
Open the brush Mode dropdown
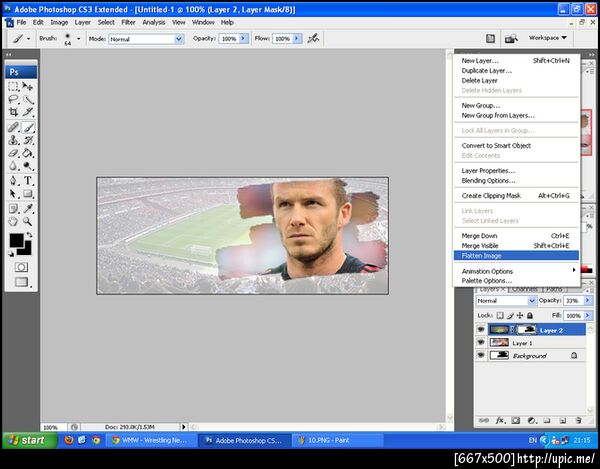[x=148, y=38]
